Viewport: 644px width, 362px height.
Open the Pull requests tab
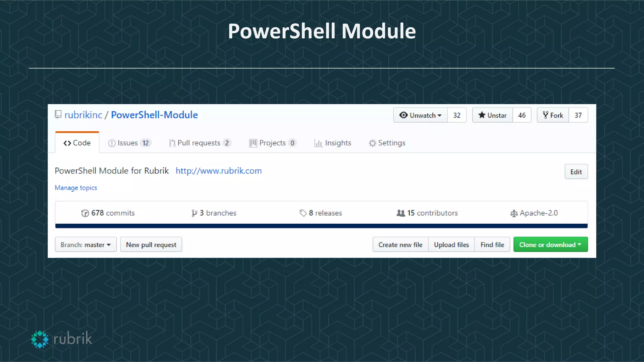(200, 143)
